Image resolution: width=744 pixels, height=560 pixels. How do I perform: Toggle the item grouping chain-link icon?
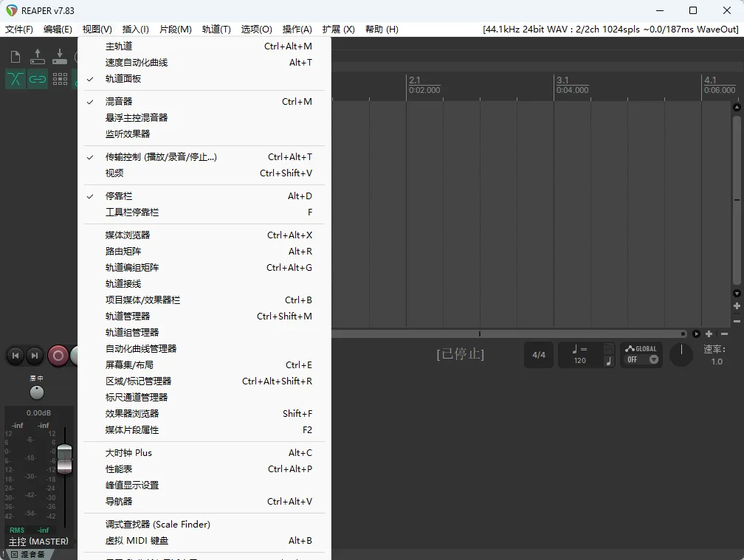coord(38,79)
